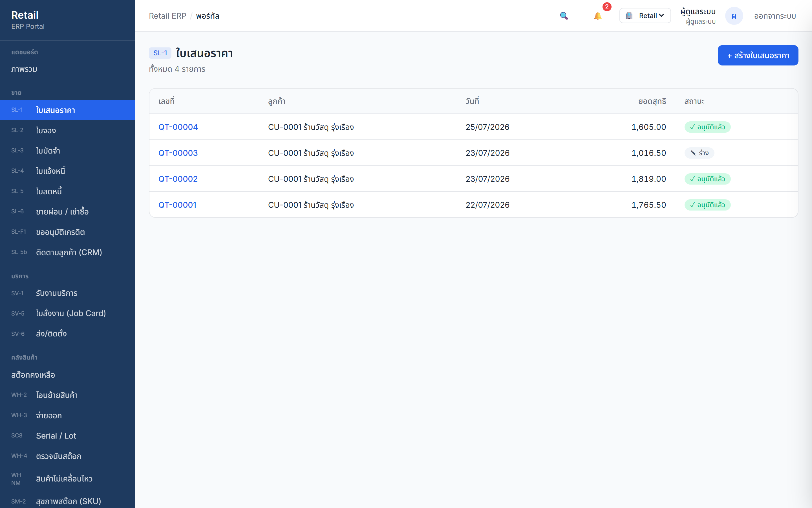Open สินค้าไม่เคลื่อนไหว menu item
Image resolution: width=812 pixels, height=508 pixels.
[67, 478]
